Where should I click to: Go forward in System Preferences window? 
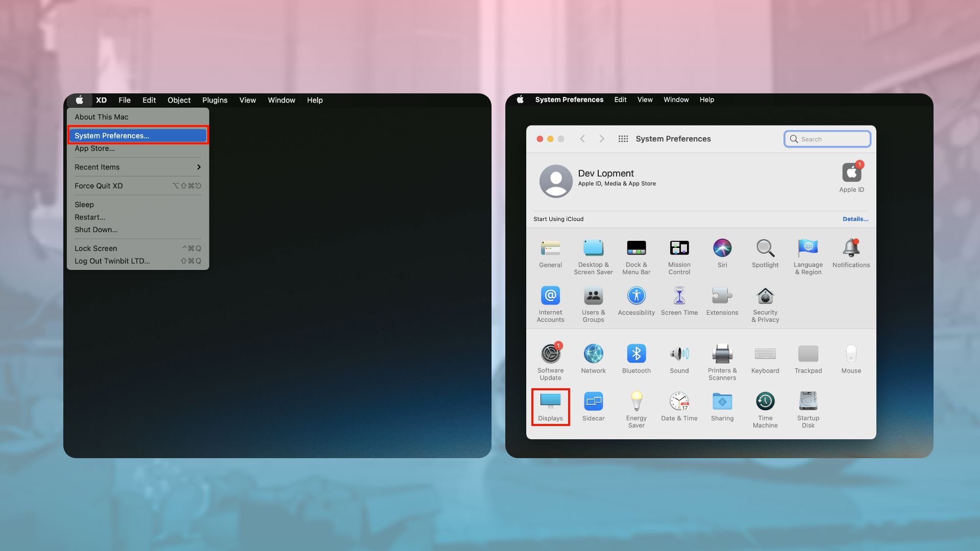pos(602,139)
